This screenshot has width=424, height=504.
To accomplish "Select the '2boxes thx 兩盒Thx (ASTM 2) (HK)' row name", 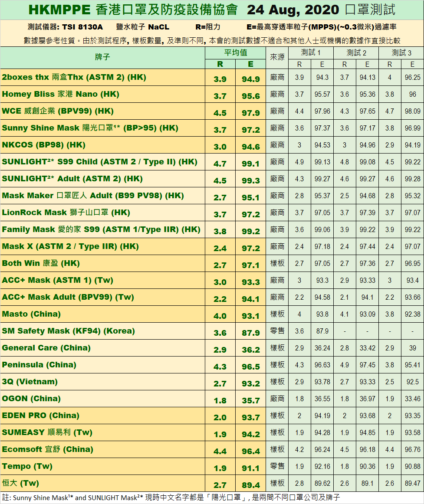I will click(74, 77).
